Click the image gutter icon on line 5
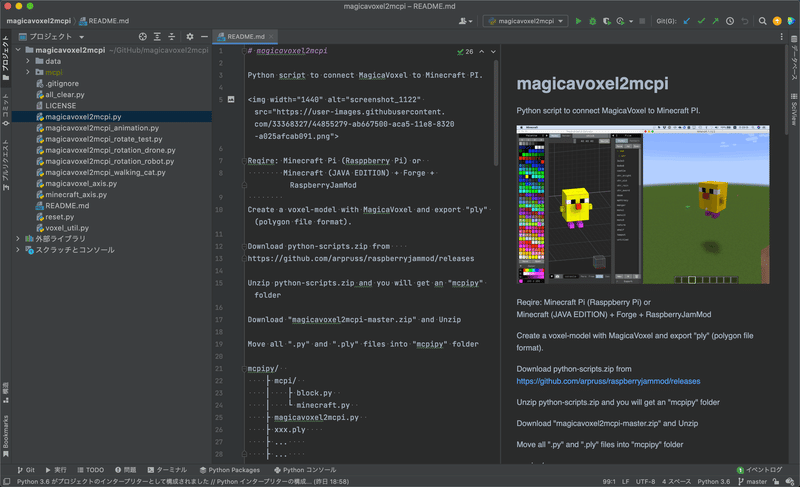Viewport: 800px width, 487px height. click(x=231, y=99)
